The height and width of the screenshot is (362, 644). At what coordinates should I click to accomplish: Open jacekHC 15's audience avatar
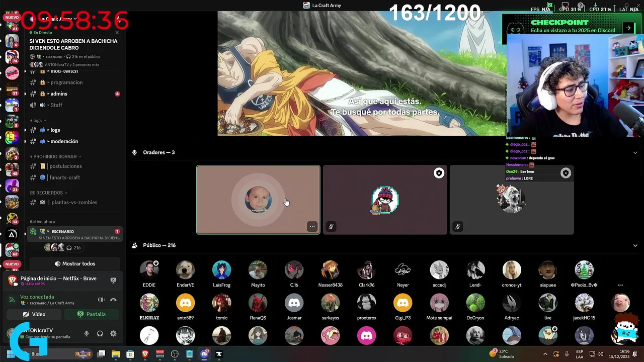[x=584, y=303]
